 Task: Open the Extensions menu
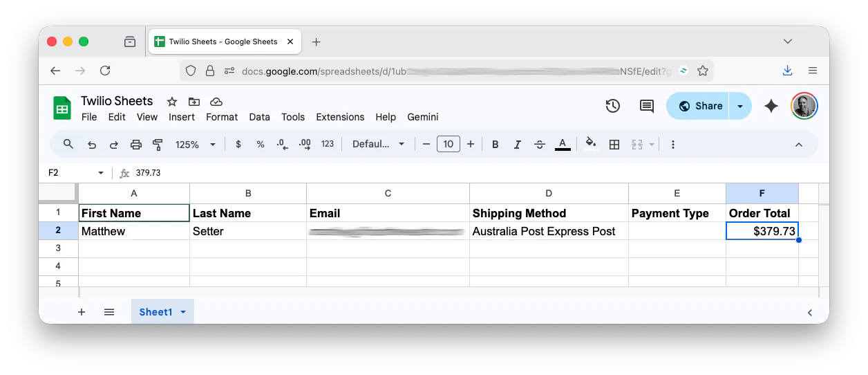point(340,117)
